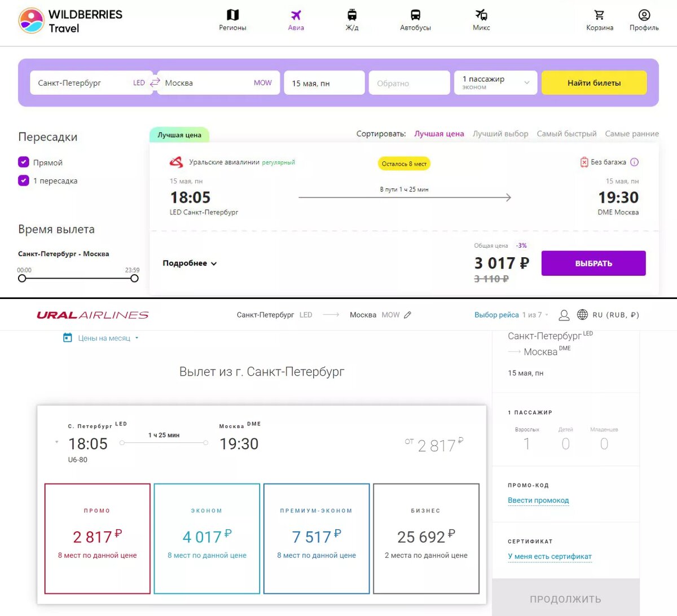
Task: Click the Лучшая цена green label
Action: click(x=179, y=135)
